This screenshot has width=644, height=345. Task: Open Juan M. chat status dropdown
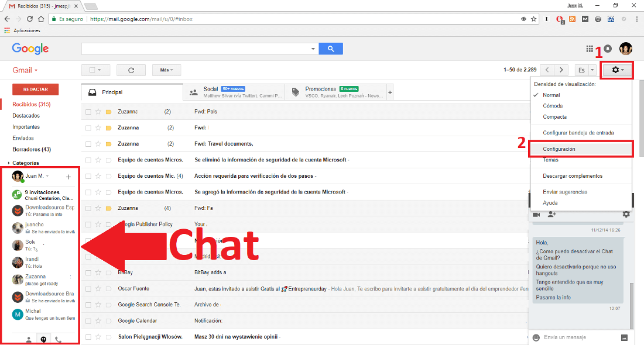click(x=47, y=176)
